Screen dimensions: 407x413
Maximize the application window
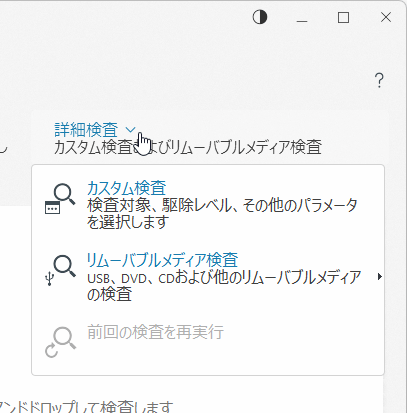tap(343, 17)
